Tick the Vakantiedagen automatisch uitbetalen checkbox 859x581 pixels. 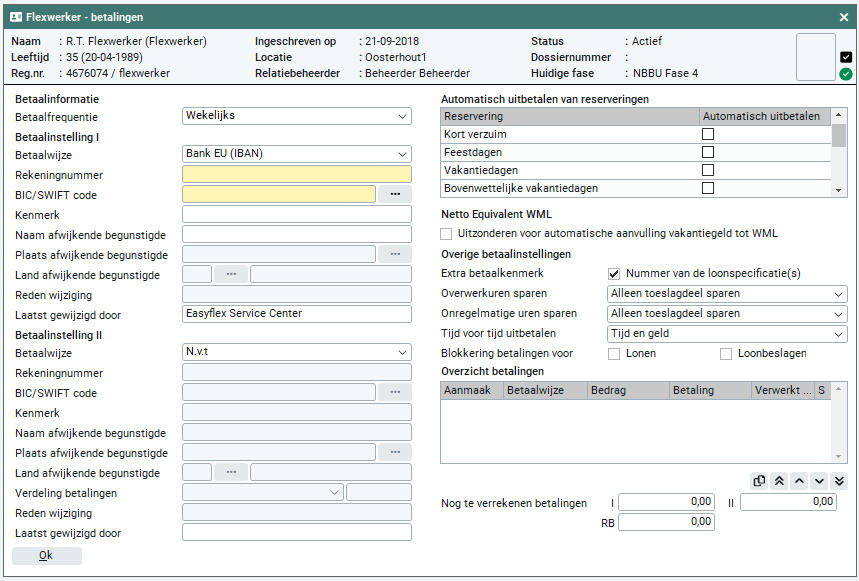pos(708,170)
